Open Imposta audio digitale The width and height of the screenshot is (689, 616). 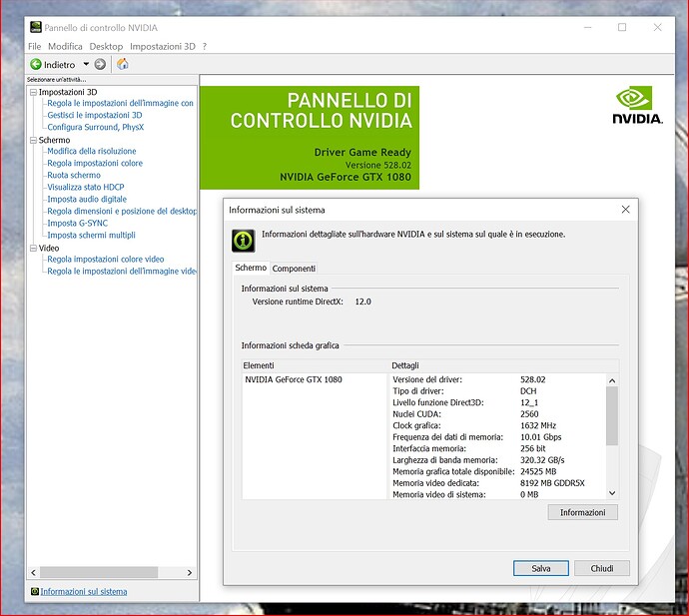point(87,199)
